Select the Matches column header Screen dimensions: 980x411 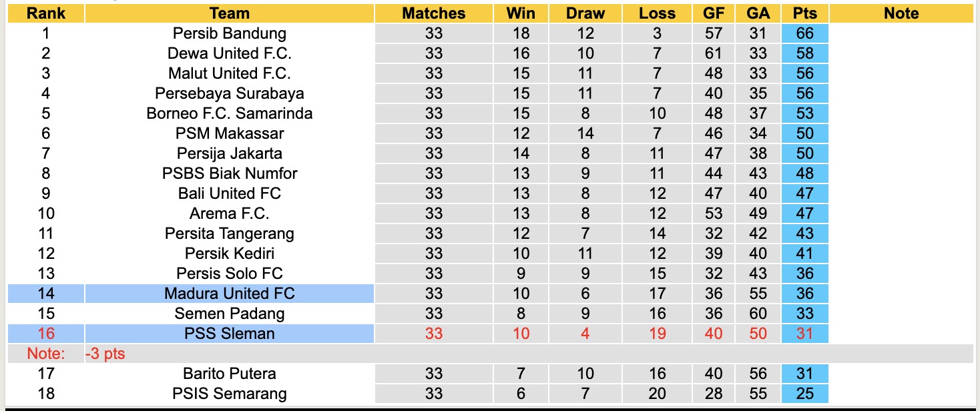click(433, 13)
